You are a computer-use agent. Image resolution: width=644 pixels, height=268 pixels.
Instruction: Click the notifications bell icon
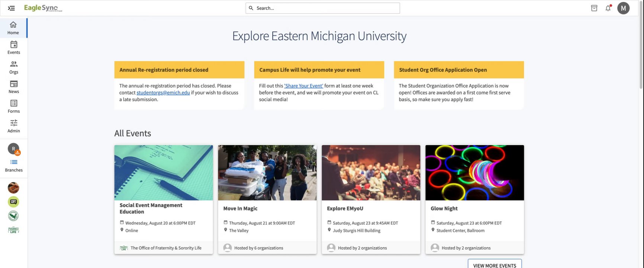pyautogui.click(x=608, y=8)
